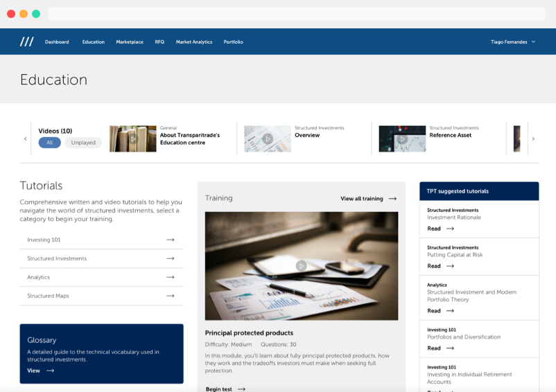Click the arrow beside Begin test
Image resolution: width=556 pixels, height=392 pixels.
pyautogui.click(x=241, y=389)
